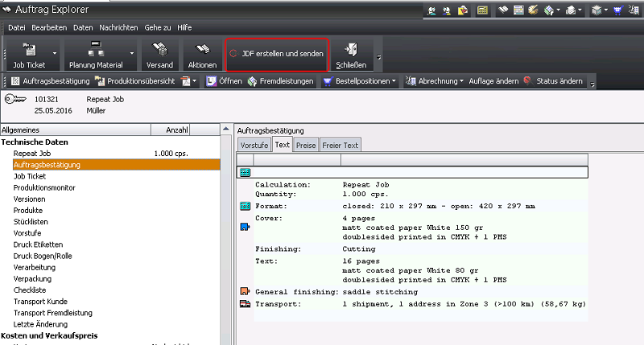
Task: Select Produktionsmonitor in the tree
Action: coord(44,187)
